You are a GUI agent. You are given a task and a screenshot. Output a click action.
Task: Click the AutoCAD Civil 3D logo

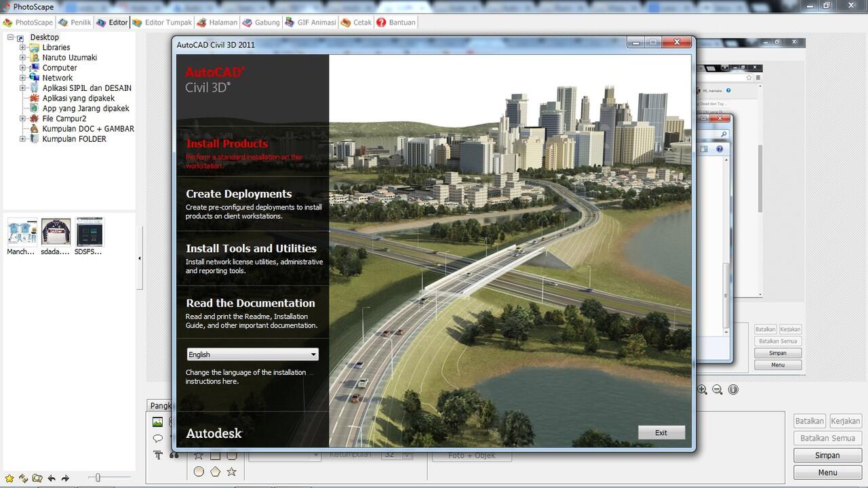(216, 79)
